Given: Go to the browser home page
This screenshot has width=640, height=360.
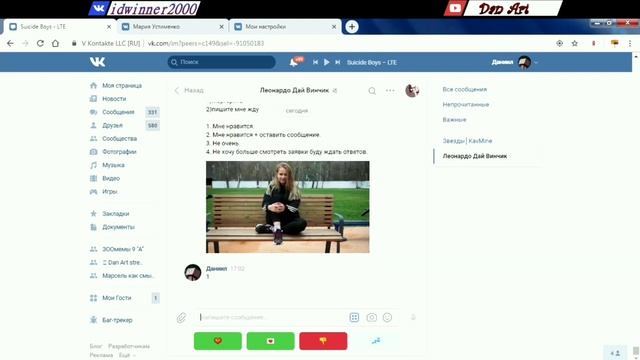Looking at the screenshot, I should [x=56, y=43].
